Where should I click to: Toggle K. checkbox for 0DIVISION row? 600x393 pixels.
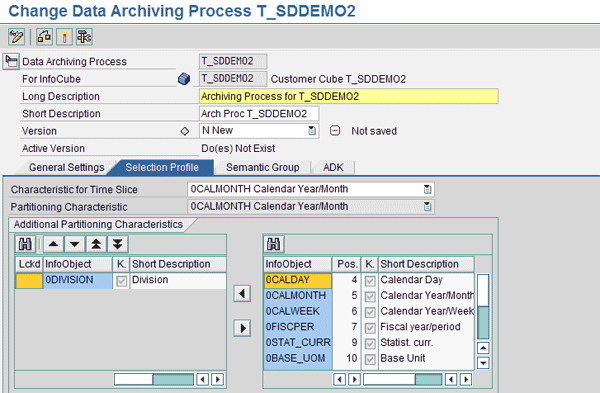(x=121, y=281)
